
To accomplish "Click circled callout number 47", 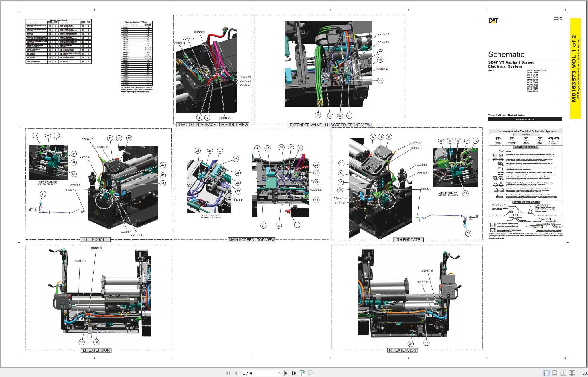I will point(349,116).
